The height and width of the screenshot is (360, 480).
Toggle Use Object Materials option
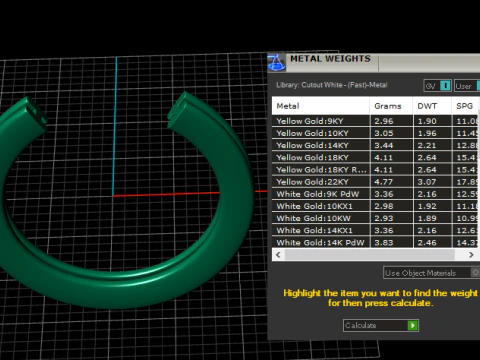pyautogui.click(x=431, y=273)
